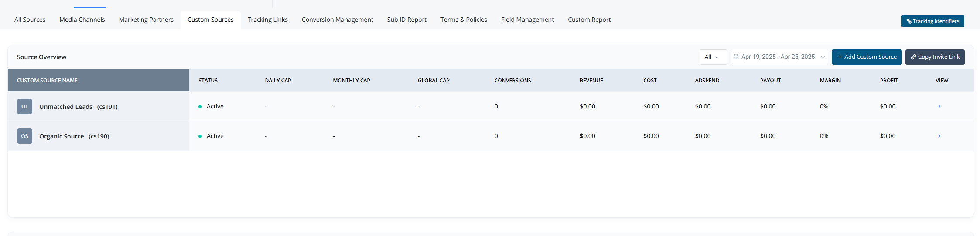Open the Conversion Management tab
The image size is (980, 236).
tap(337, 20)
